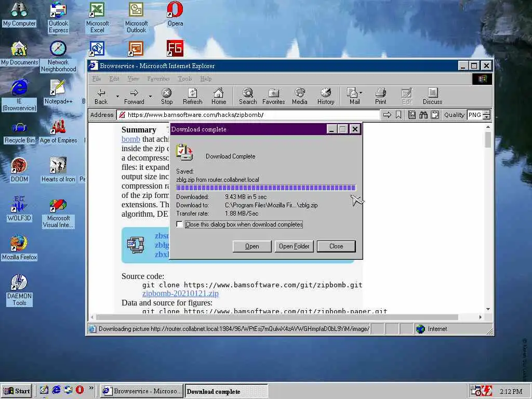Select the Outlook Express desktop icon

pos(58,17)
